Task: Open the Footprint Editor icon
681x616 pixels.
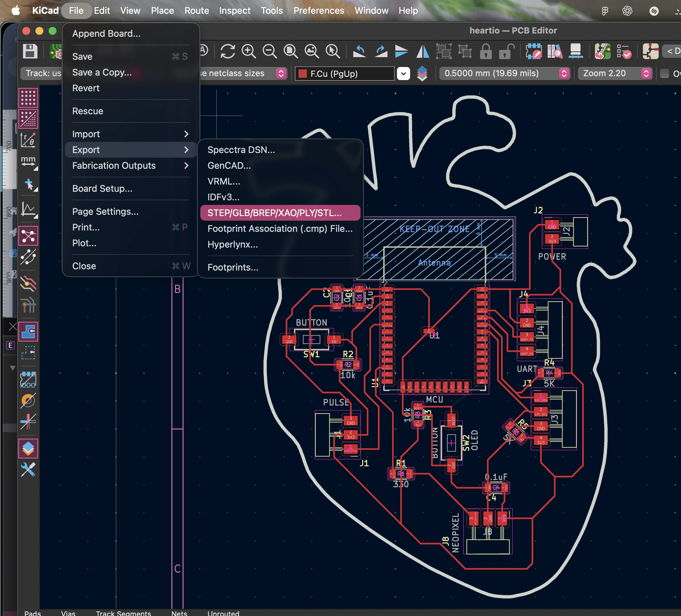Action: point(533,51)
